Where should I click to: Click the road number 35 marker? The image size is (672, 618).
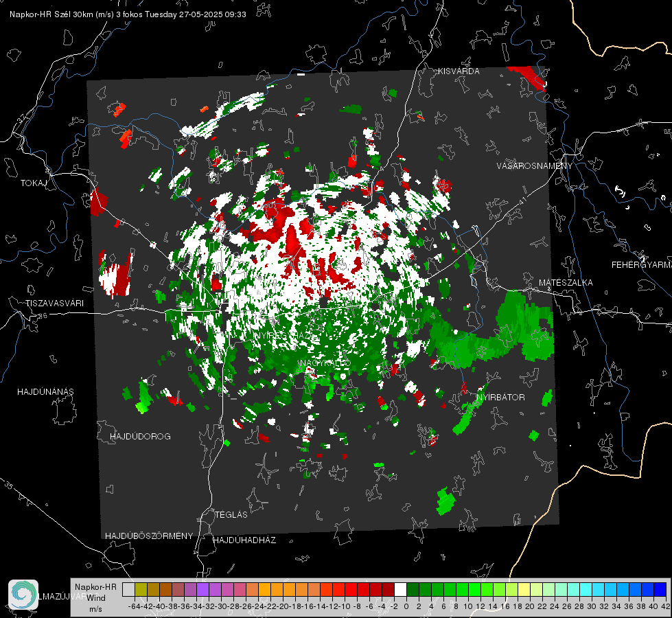tap(9, 485)
